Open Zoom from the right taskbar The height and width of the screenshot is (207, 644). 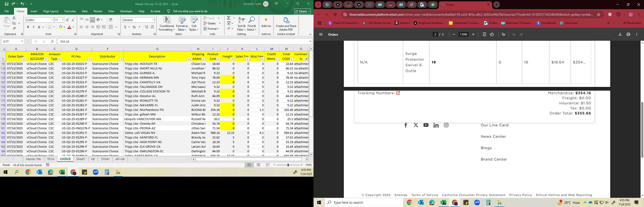tap(477, 202)
